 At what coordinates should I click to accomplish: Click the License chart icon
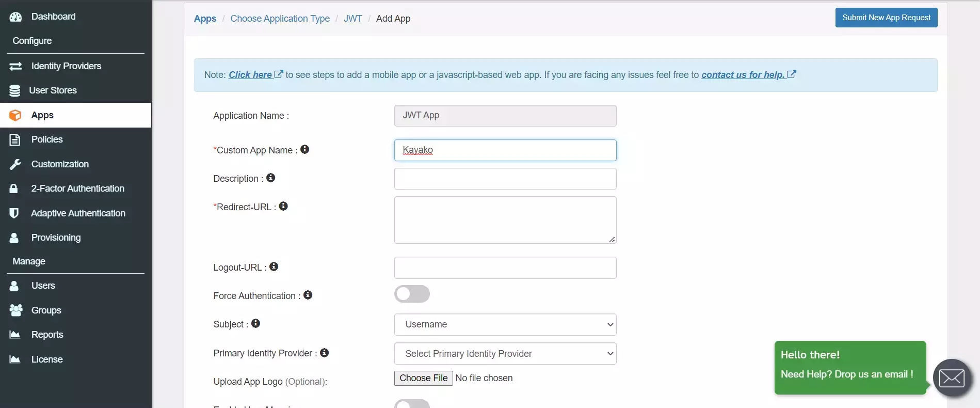click(x=15, y=359)
